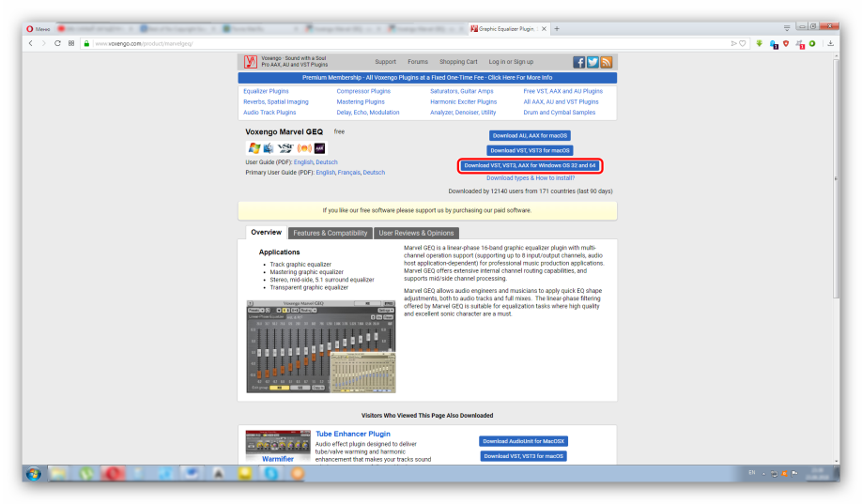Open the Voxengo Twitter icon
Screen dimensions: 862x504
coord(593,62)
